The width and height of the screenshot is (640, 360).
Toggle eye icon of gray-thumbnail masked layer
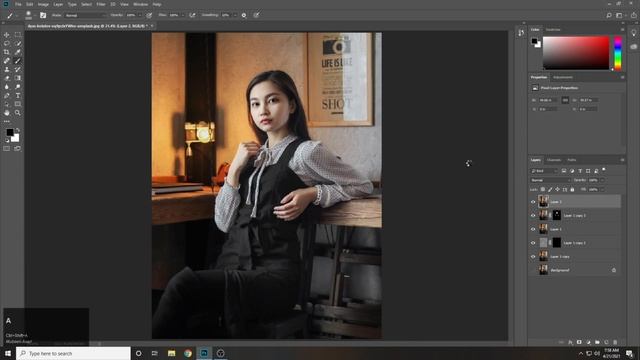click(x=533, y=243)
